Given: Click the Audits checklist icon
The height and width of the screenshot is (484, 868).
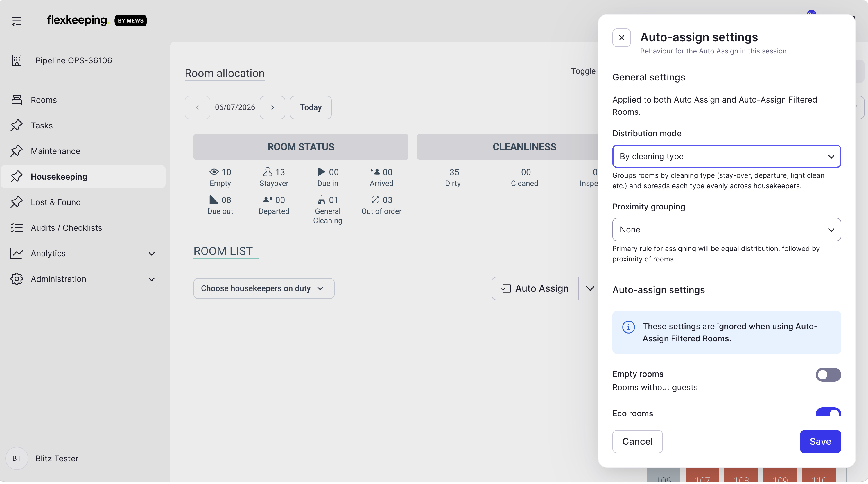Looking at the screenshot, I should [17, 228].
